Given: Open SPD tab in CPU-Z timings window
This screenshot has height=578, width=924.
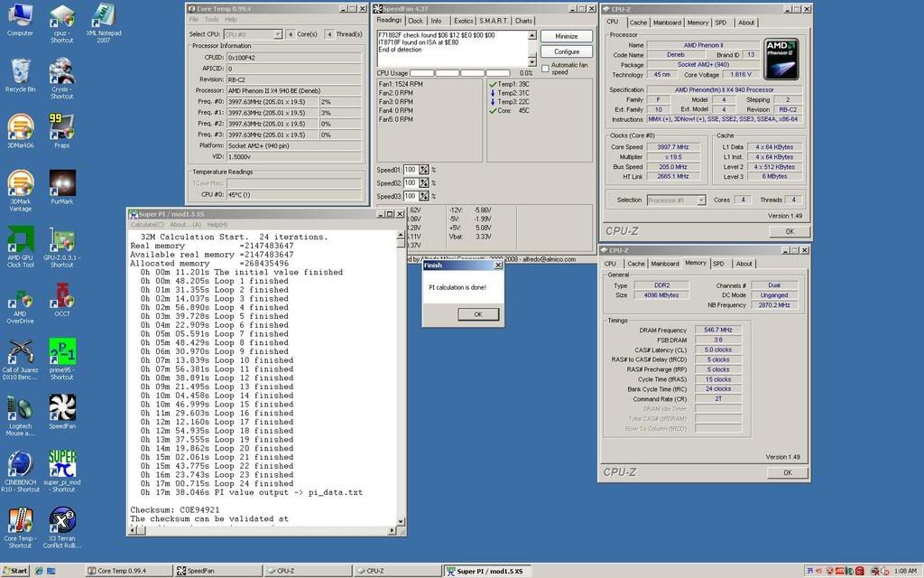Looking at the screenshot, I should [718, 264].
